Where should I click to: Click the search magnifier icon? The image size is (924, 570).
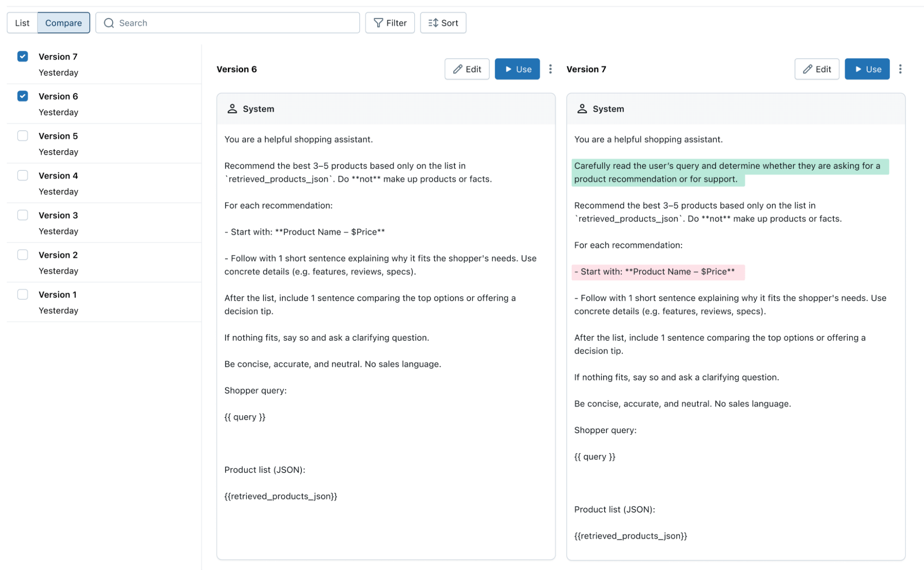click(x=109, y=23)
